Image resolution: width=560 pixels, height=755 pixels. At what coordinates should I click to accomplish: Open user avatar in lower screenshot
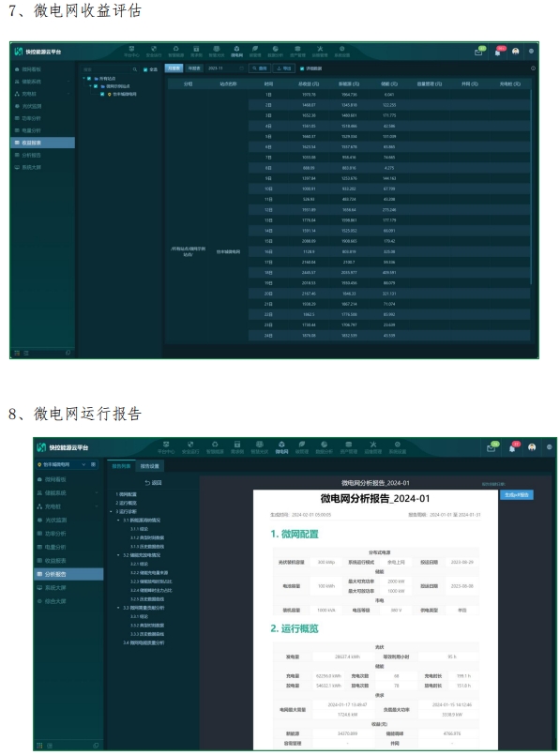(532, 447)
